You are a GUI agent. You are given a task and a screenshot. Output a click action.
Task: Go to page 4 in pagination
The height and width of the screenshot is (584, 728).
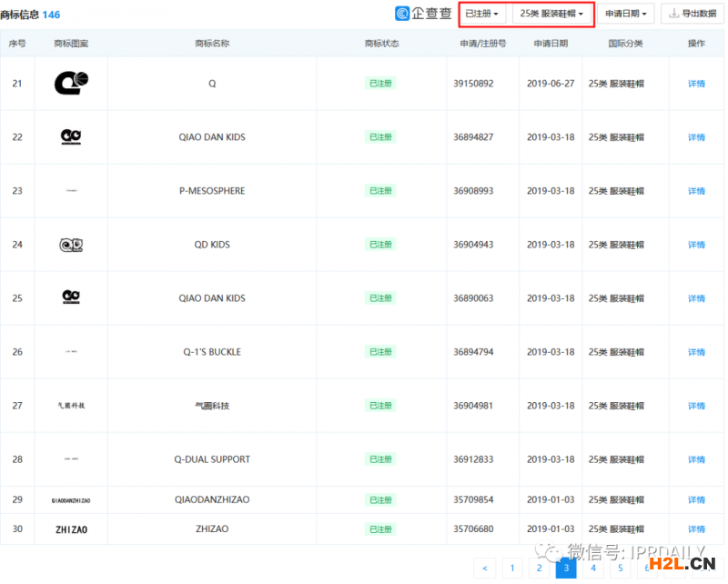click(593, 569)
